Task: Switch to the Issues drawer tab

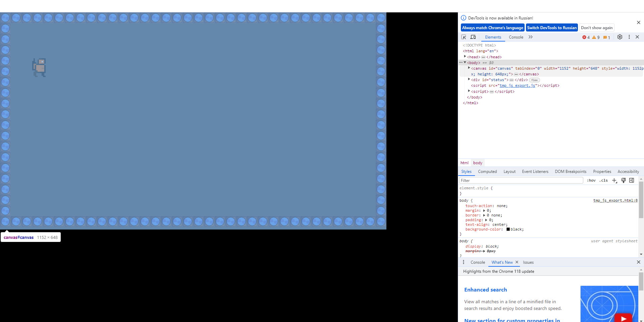Action: (528, 262)
